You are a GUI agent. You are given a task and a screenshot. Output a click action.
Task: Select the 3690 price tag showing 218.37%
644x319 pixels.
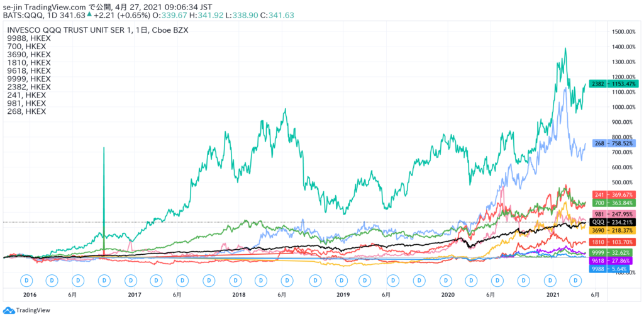tap(614, 230)
